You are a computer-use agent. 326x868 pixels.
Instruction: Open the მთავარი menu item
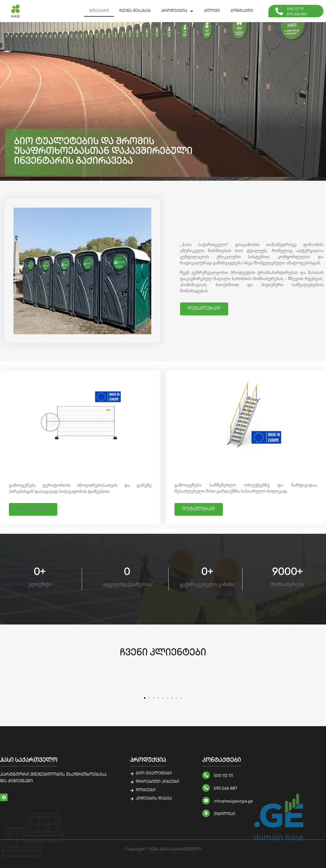[x=99, y=10]
